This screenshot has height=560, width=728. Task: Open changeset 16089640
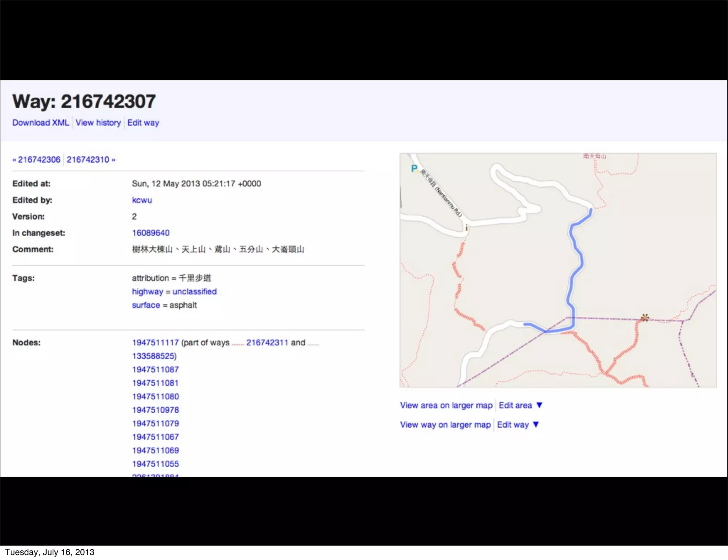(x=151, y=233)
